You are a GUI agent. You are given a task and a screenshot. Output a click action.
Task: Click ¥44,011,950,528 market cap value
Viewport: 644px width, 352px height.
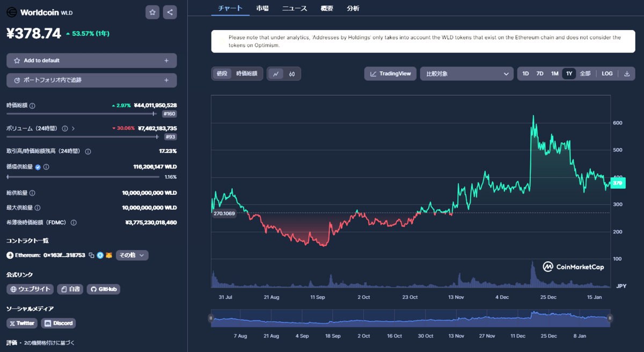[x=155, y=106]
